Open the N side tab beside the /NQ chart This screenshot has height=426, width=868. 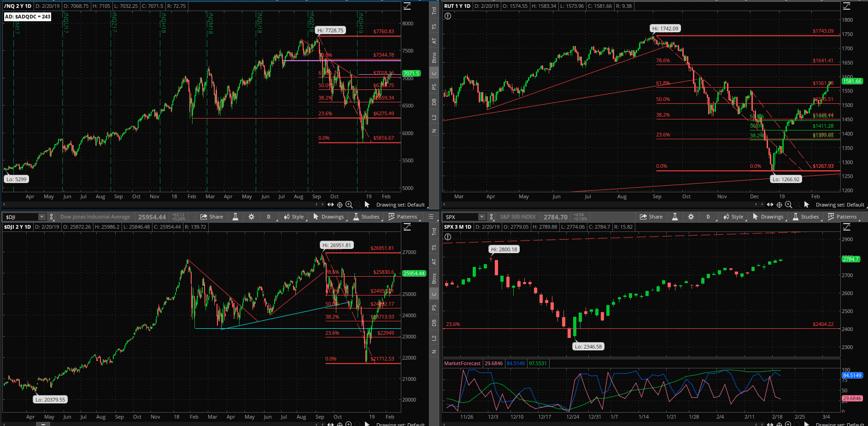pos(434,131)
